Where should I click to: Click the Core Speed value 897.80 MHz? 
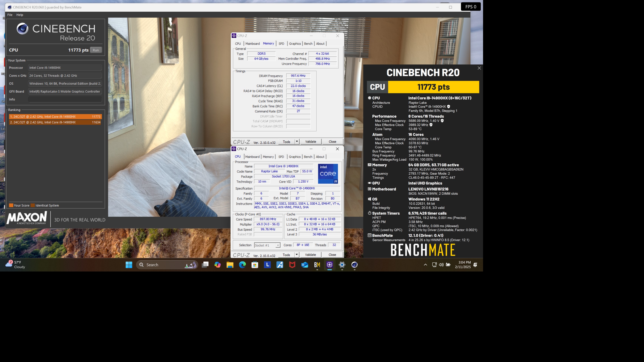pyautogui.click(x=268, y=219)
